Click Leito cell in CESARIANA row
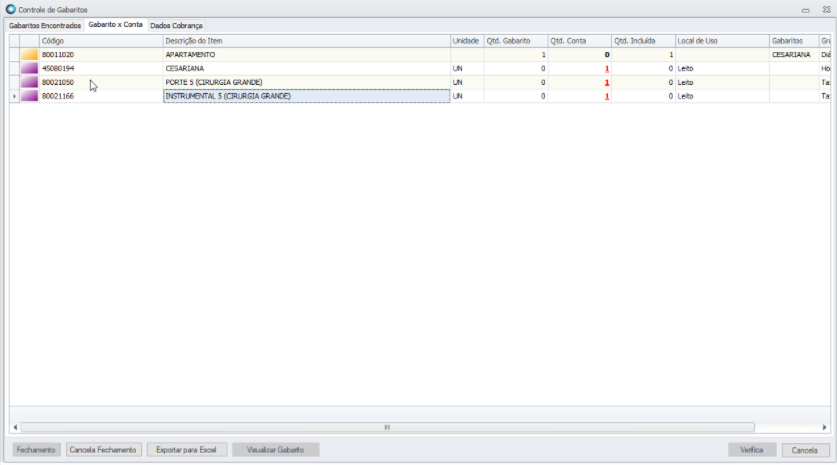 pos(722,68)
